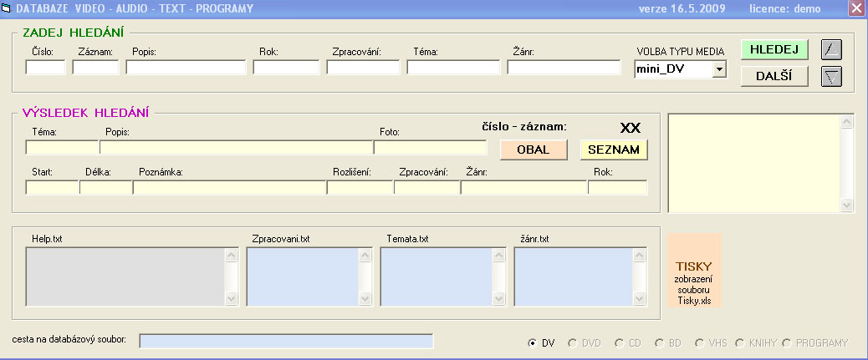Click the result Popis field
This screenshot has height=360, width=868.
pos(237,148)
